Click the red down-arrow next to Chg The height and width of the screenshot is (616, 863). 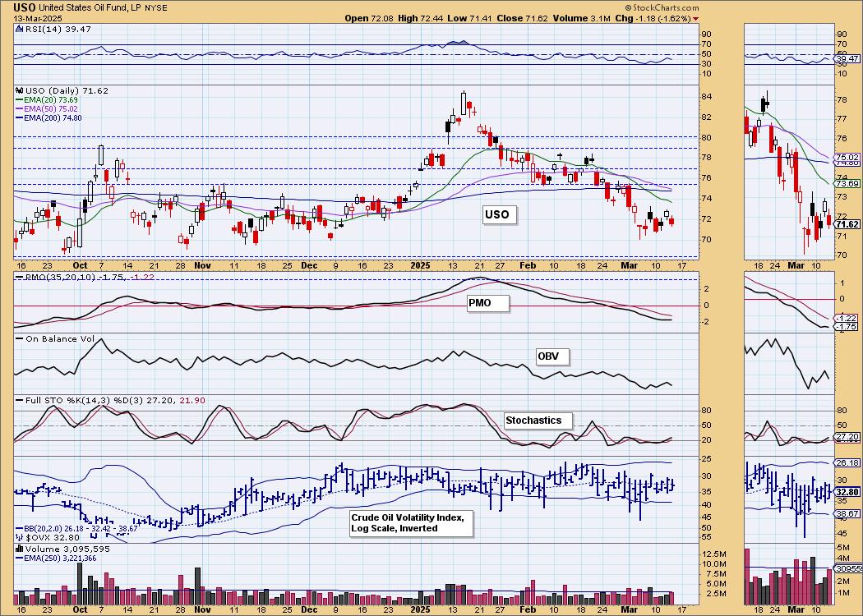(696, 19)
